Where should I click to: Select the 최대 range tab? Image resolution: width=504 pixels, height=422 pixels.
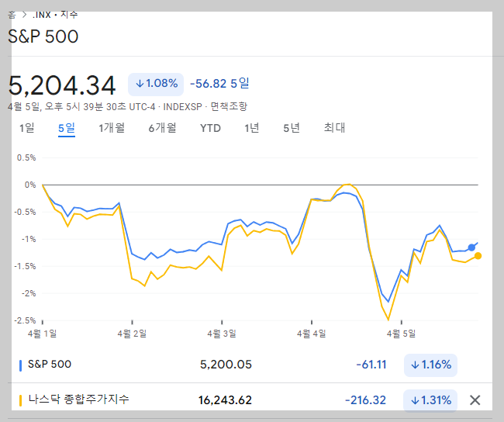click(x=334, y=128)
